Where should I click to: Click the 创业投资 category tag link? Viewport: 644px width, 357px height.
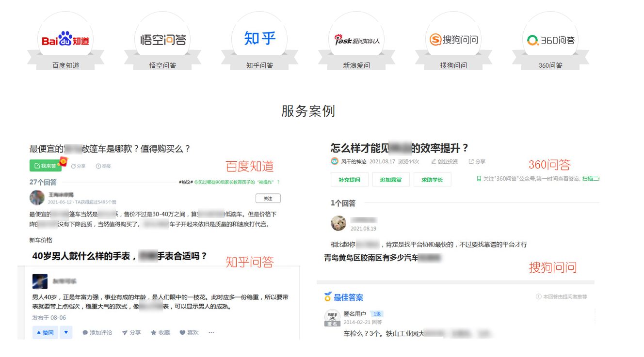point(444,161)
